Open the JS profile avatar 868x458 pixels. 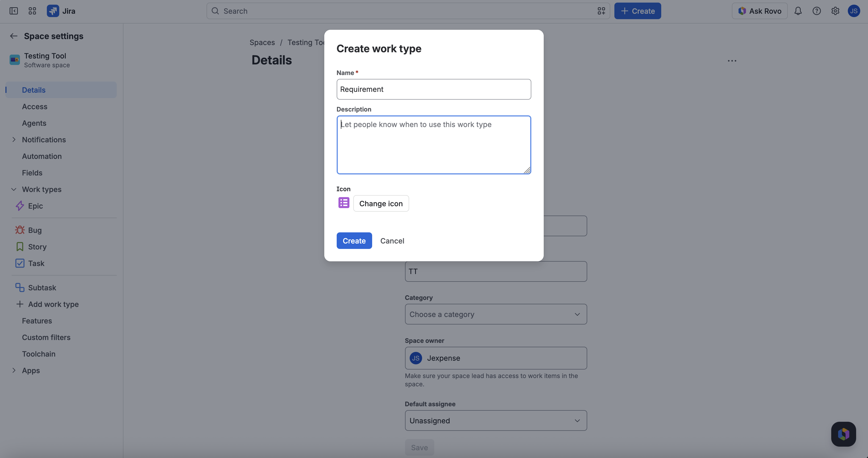(854, 11)
